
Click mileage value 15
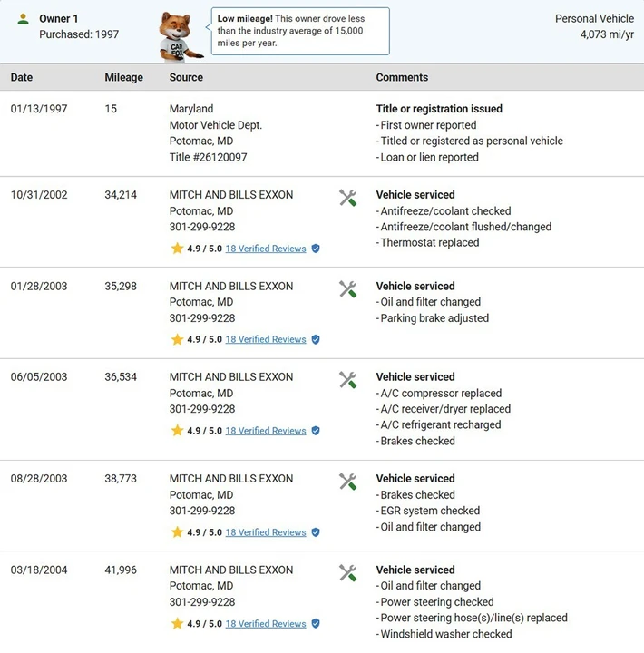click(111, 109)
